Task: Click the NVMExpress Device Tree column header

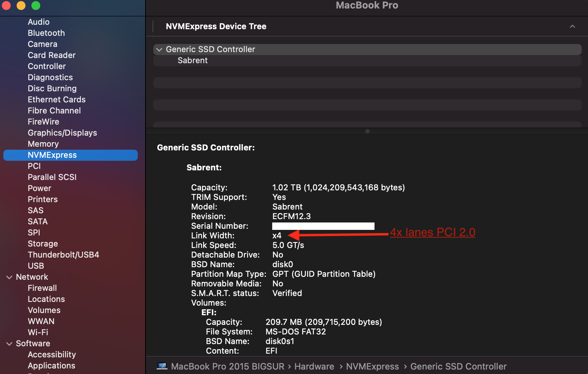Action: tap(216, 27)
